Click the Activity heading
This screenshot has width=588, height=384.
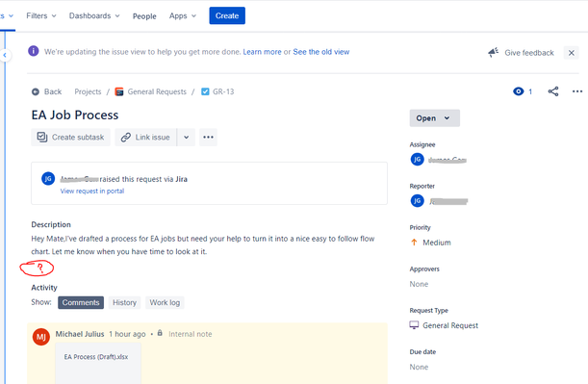(x=44, y=288)
